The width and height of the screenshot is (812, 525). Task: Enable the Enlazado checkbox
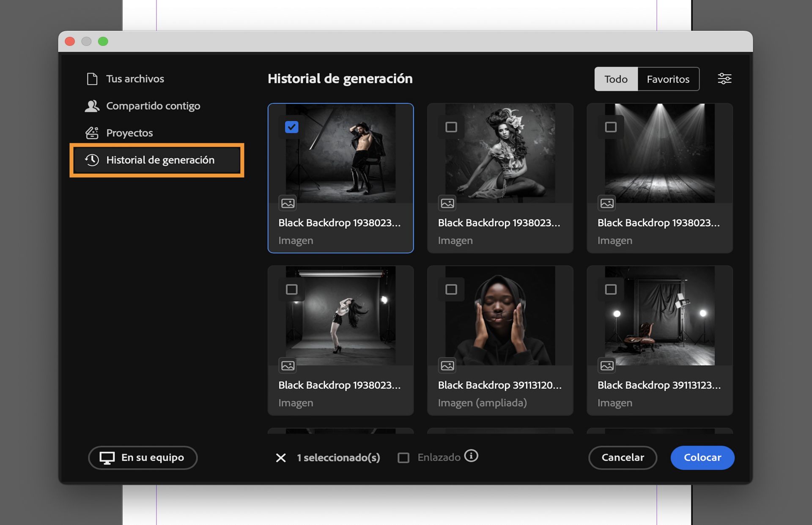(403, 458)
